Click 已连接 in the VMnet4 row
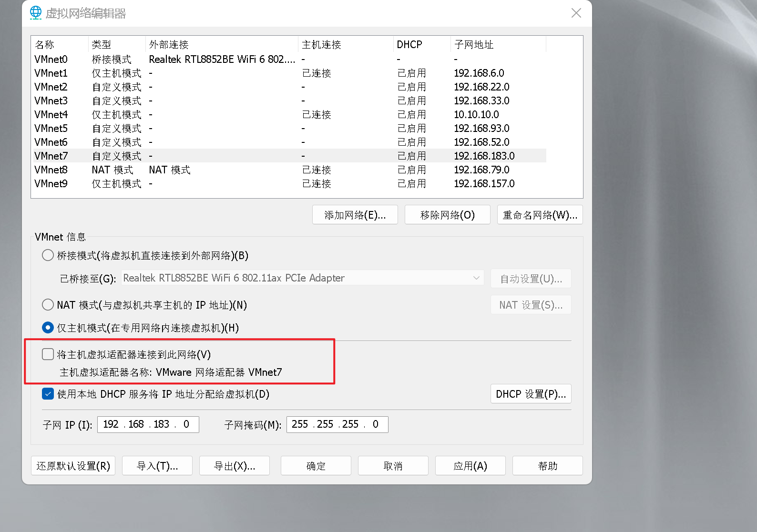Screen dimensions: 757x532 click(x=317, y=114)
